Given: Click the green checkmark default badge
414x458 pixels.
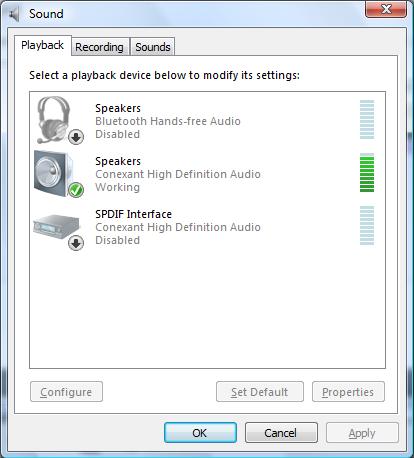Looking at the screenshot, I should pos(76,190).
